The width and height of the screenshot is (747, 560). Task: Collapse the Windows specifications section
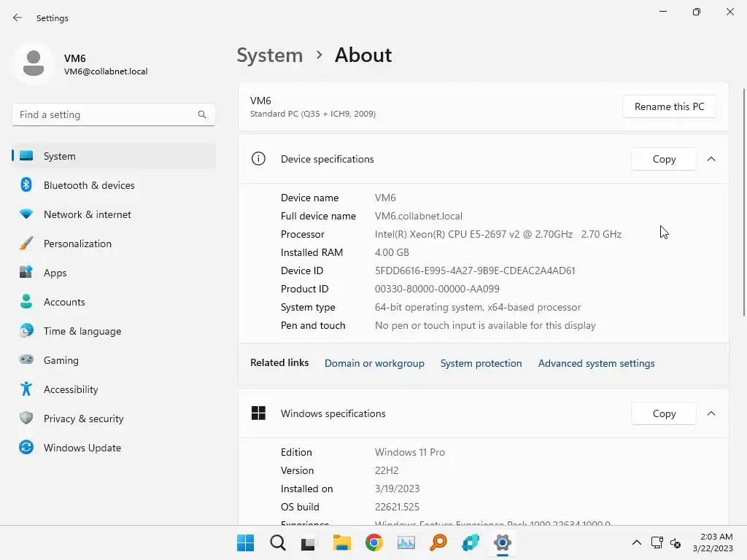pos(711,413)
